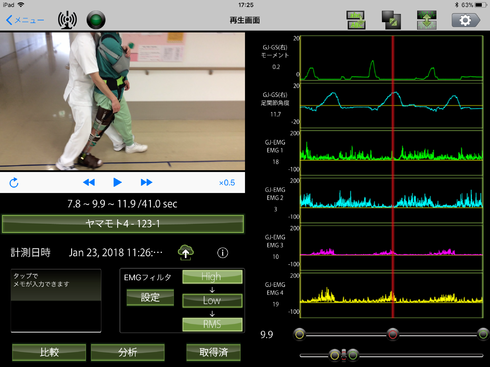Image resolution: width=490 pixels, height=367 pixels.
Task: Select the EMG 4 yellow graph
Action: click(x=392, y=295)
